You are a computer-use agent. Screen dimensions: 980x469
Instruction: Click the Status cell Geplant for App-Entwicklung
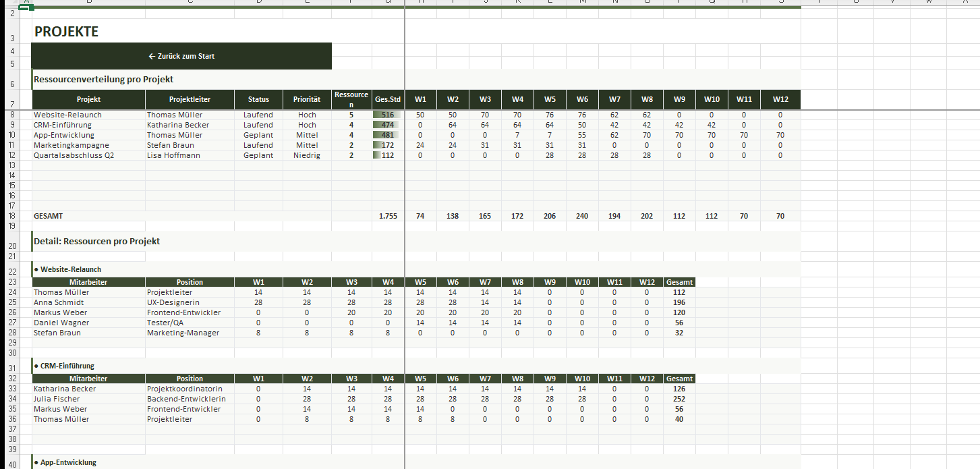point(258,135)
